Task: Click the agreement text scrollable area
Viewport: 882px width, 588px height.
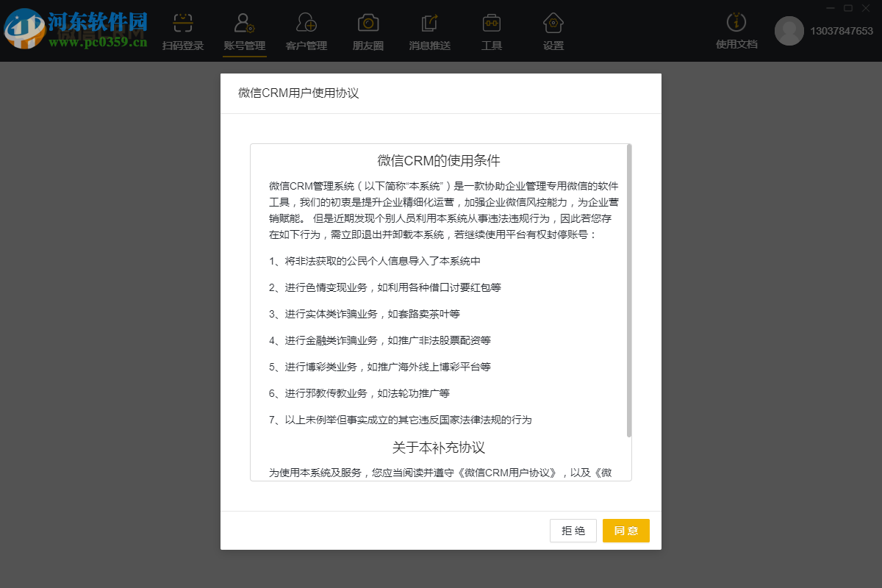Action: pyautogui.click(x=441, y=309)
